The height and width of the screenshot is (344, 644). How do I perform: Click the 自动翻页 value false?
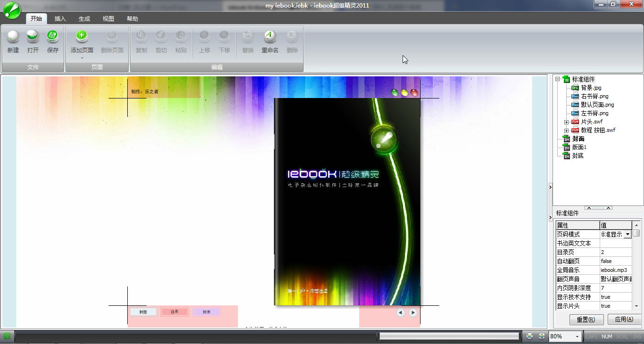(x=615, y=261)
